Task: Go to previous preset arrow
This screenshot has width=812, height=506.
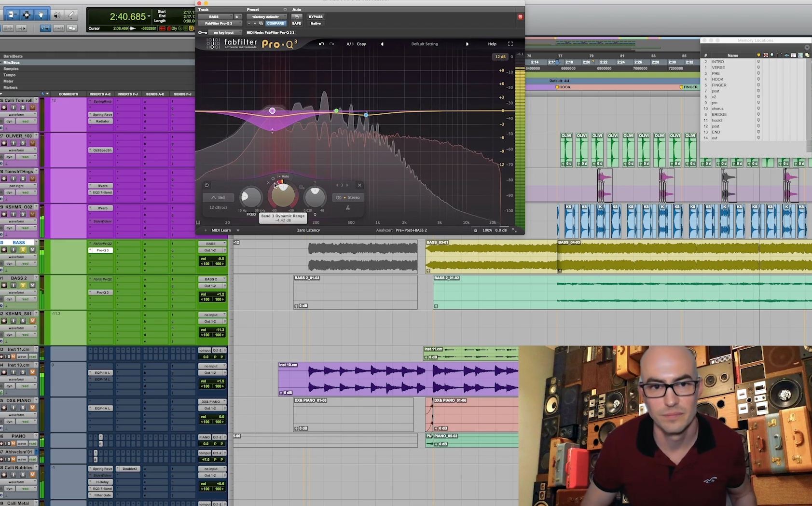Action: [x=382, y=44]
